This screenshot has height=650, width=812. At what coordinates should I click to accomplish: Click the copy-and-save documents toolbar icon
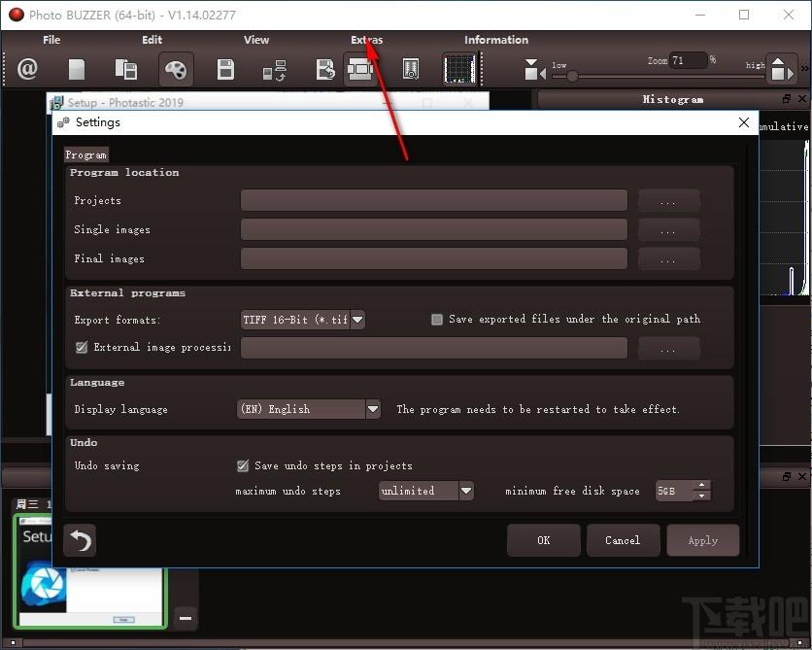126,69
